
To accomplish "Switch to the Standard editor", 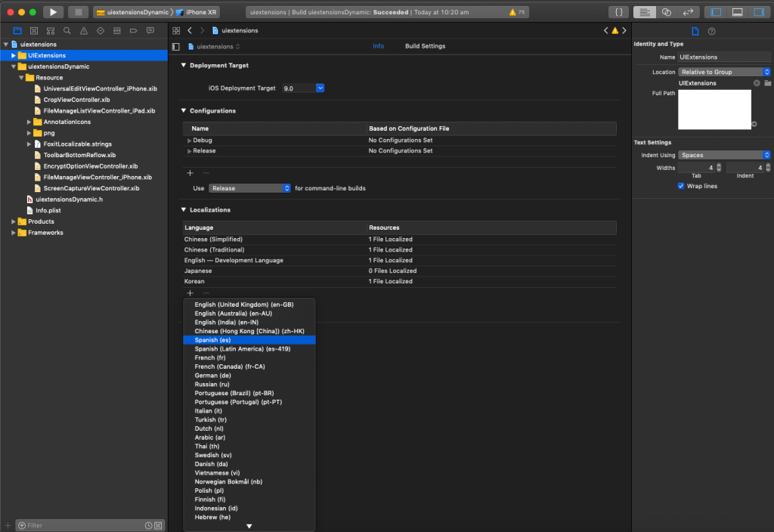I will point(645,12).
